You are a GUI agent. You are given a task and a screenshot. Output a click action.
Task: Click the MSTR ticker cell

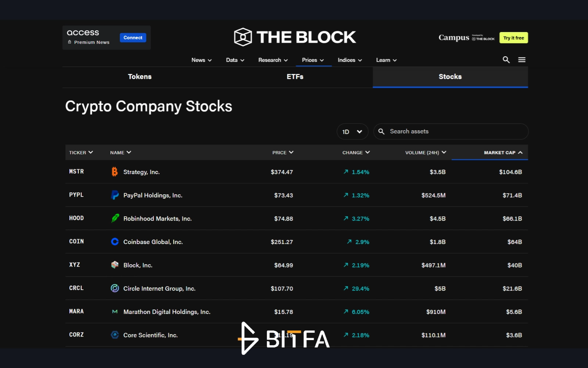tap(76, 171)
